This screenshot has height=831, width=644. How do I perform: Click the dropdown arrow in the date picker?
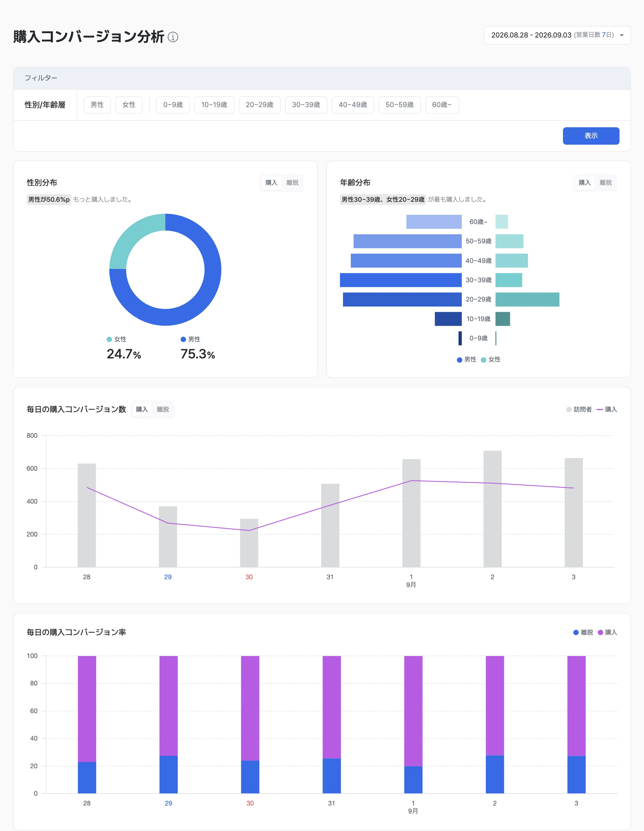pos(621,35)
